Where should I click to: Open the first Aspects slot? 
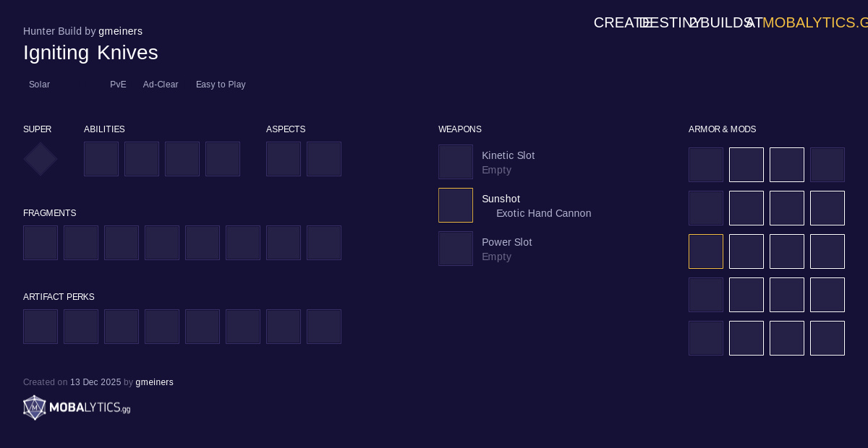[284, 159]
